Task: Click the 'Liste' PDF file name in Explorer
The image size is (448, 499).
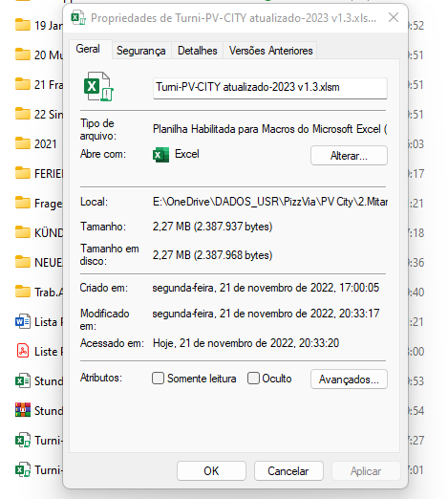Action: pos(49,352)
